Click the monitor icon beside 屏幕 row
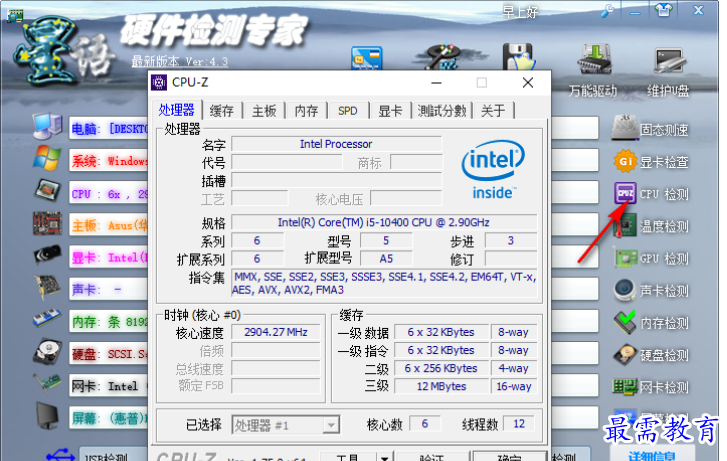 point(47,416)
